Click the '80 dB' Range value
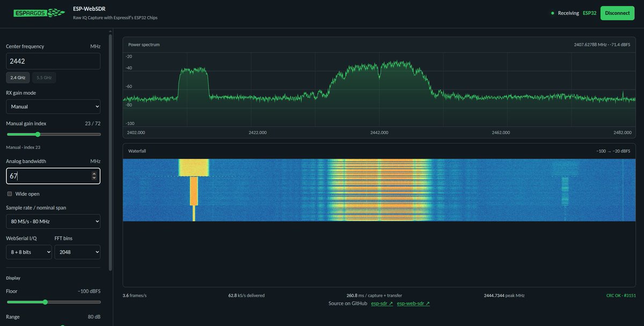This screenshot has width=644, height=326. click(x=94, y=317)
